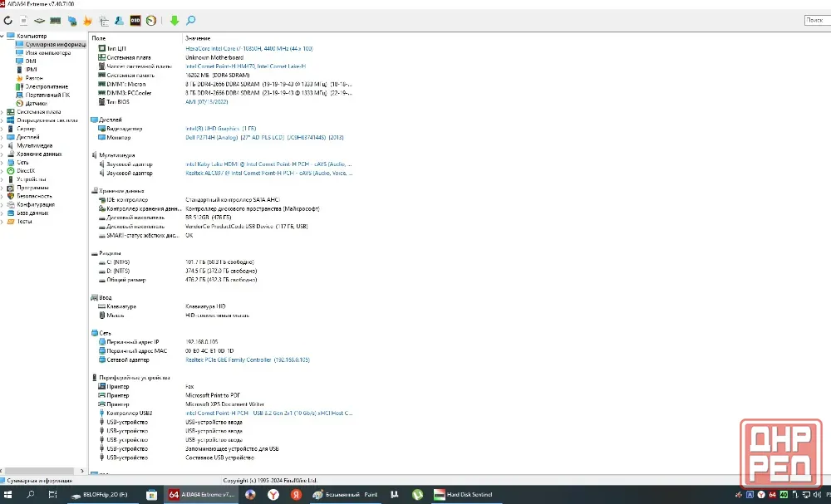Click the green download arrow icon
831x504 pixels.
(175, 21)
